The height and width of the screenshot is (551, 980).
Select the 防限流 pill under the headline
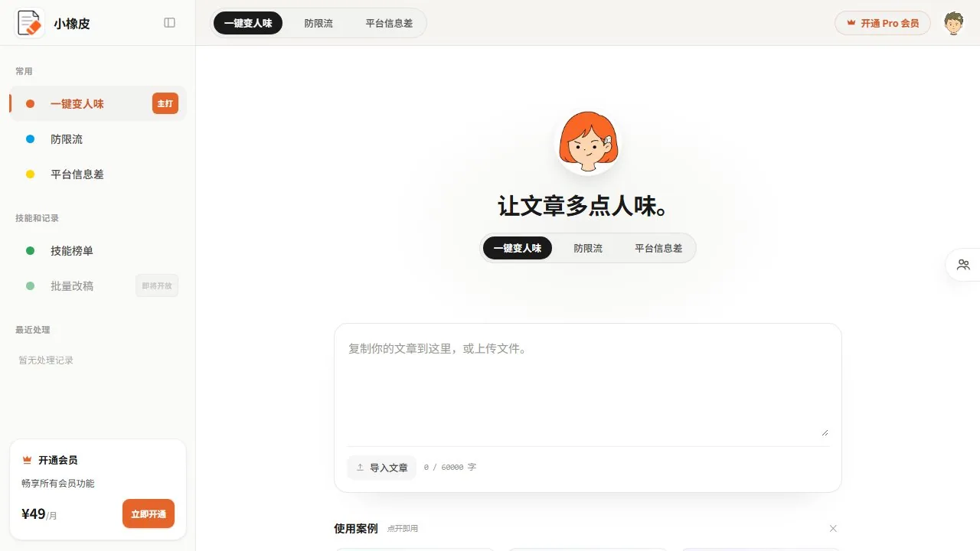[x=588, y=248]
